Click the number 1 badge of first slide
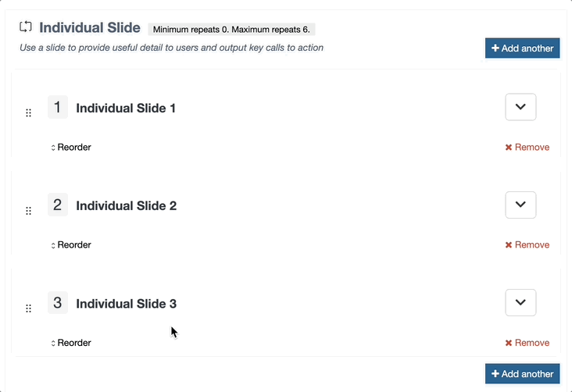Screen dimensions: 572x392 coord(58,107)
